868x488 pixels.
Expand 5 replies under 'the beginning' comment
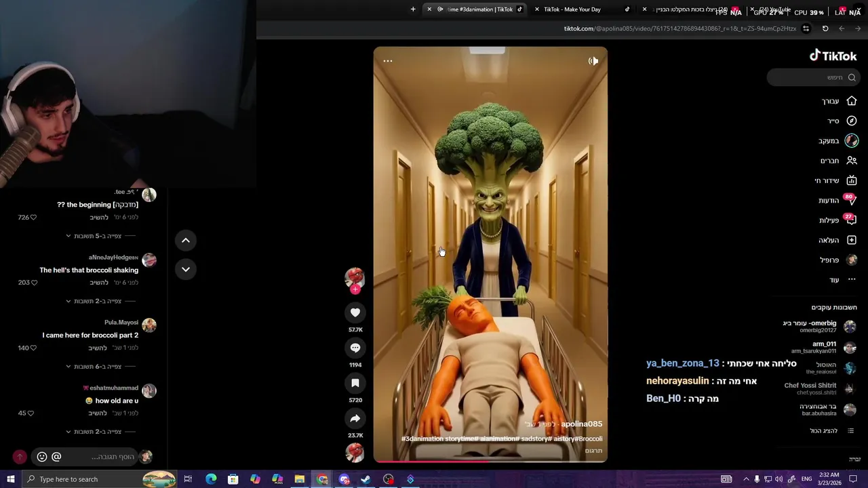[x=94, y=236]
